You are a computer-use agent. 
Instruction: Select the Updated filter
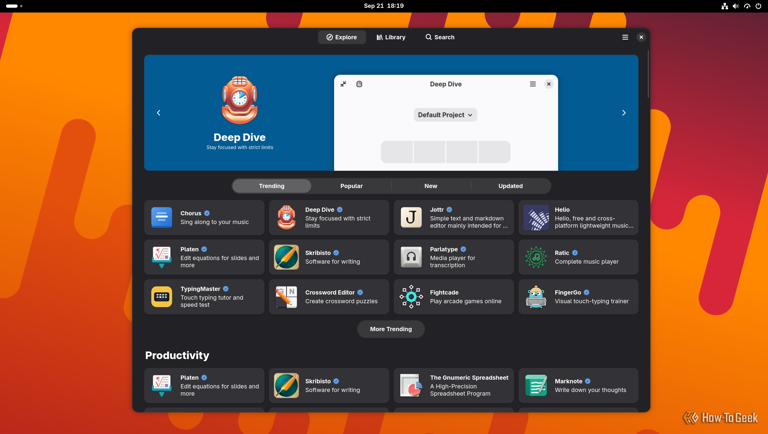tap(511, 186)
